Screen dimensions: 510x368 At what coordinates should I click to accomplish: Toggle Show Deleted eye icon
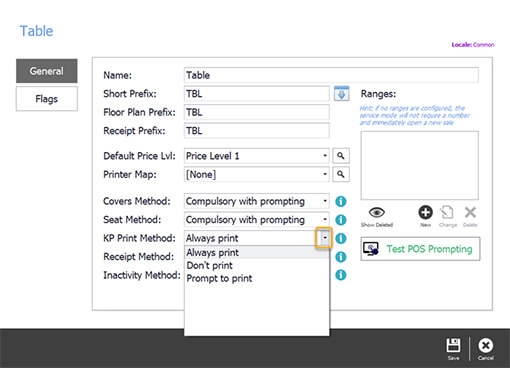point(377,212)
